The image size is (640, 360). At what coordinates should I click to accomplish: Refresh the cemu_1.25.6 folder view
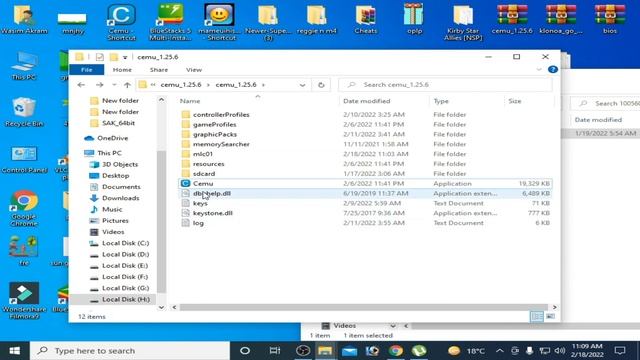tap(321, 85)
